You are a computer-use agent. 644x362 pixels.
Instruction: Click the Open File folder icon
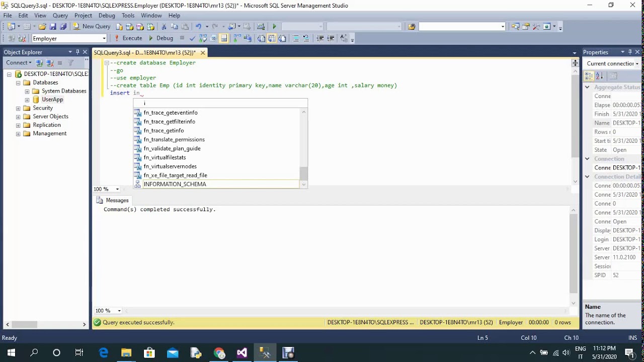point(43,27)
